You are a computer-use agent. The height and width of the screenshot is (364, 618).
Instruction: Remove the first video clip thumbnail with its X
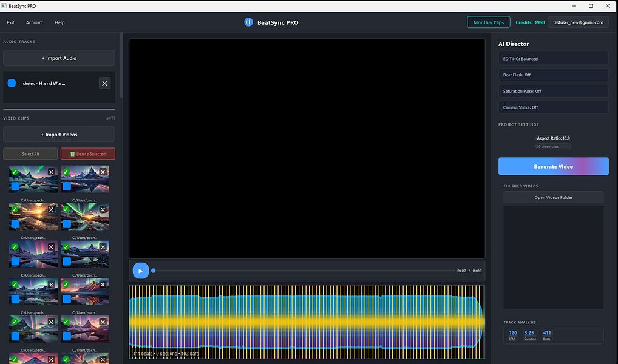(x=51, y=172)
